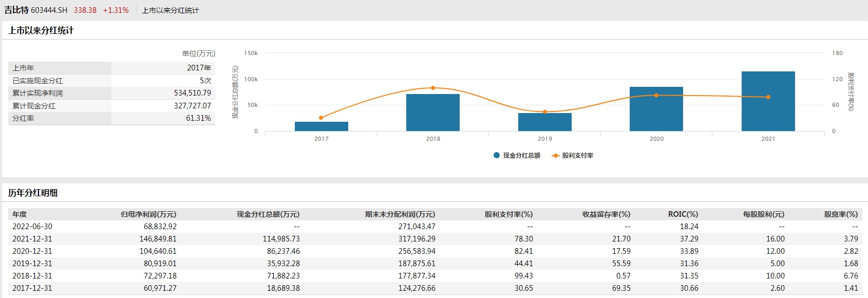Click the 每股股利(元) column header
Image resolution: width=868 pixels, height=298 pixels.
(x=763, y=214)
